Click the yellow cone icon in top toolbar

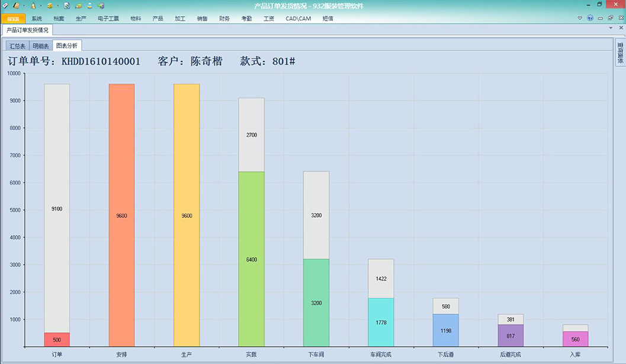click(33, 5)
